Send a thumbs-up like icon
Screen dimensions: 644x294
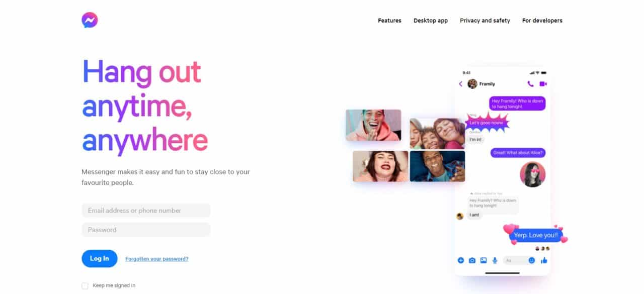pyautogui.click(x=544, y=260)
